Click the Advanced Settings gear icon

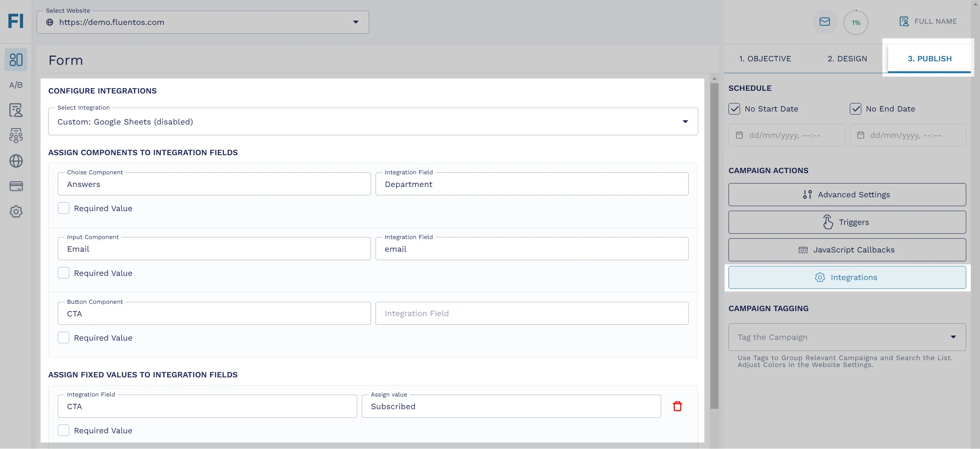807,195
